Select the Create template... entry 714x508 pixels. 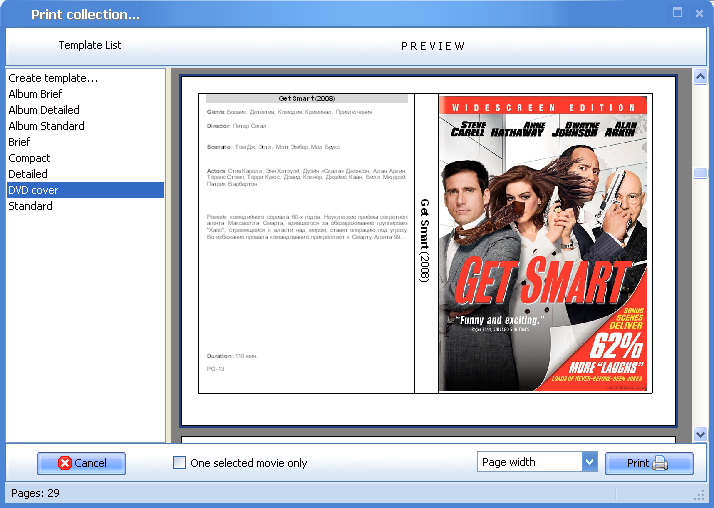click(85, 78)
